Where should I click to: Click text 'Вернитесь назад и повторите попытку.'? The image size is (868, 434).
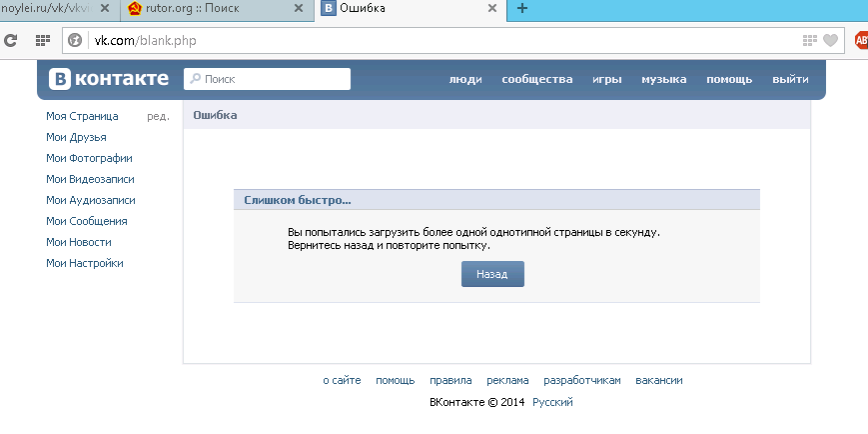coord(390,246)
